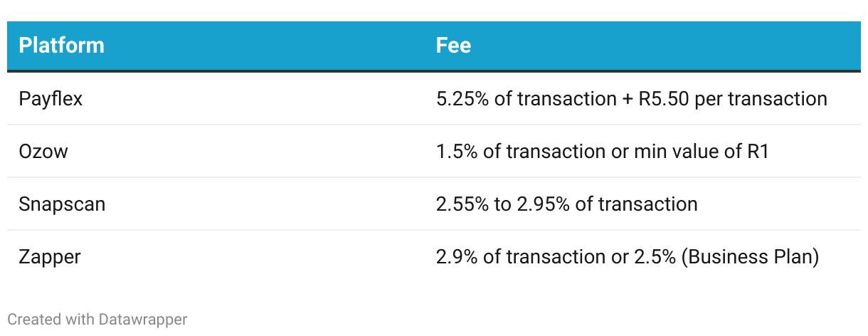Open the Created with Datawrapper link
The height and width of the screenshot is (336, 868).
97,320
